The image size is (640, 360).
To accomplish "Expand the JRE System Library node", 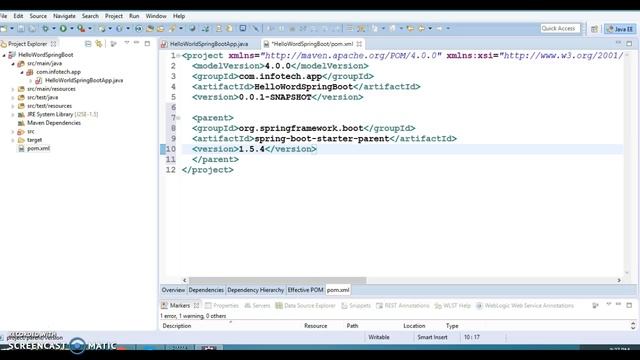I will click(13, 115).
